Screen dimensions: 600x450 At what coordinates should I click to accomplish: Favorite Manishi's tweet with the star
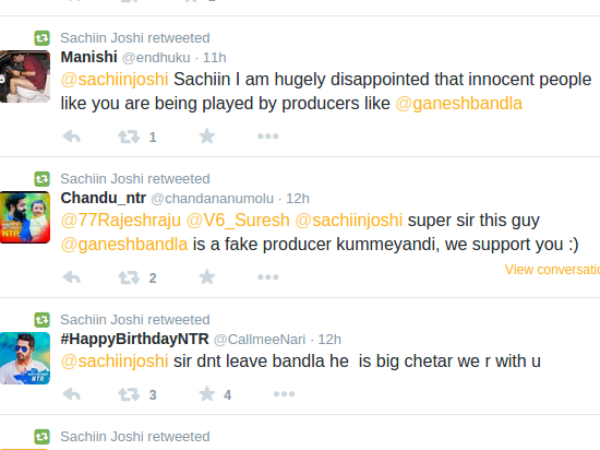(x=207, y=136)
